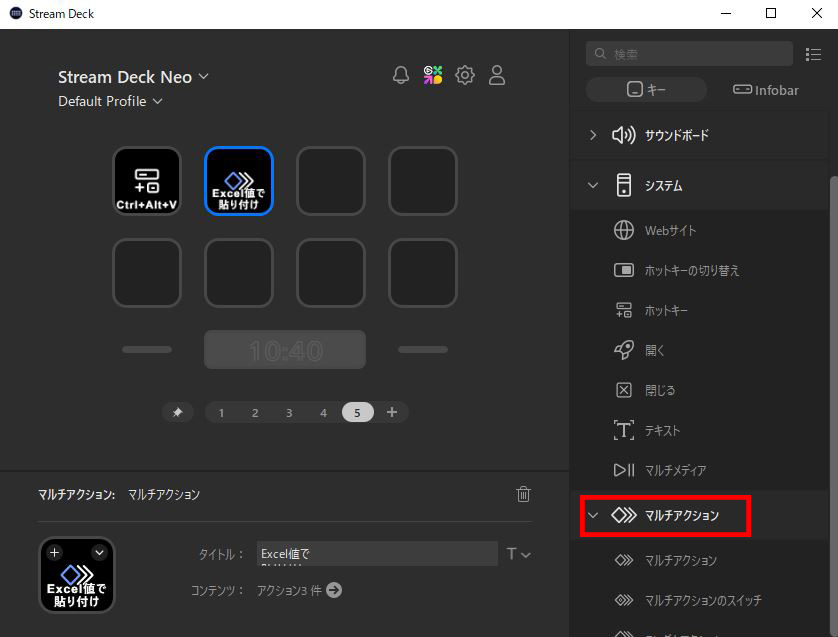Delete the action with trash icon

click(523, 494)
